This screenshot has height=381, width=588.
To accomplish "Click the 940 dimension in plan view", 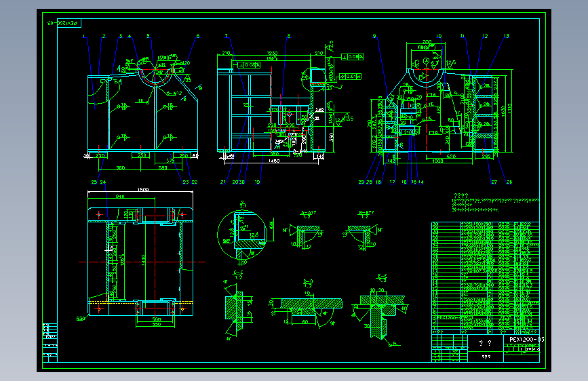I will 120,197.
